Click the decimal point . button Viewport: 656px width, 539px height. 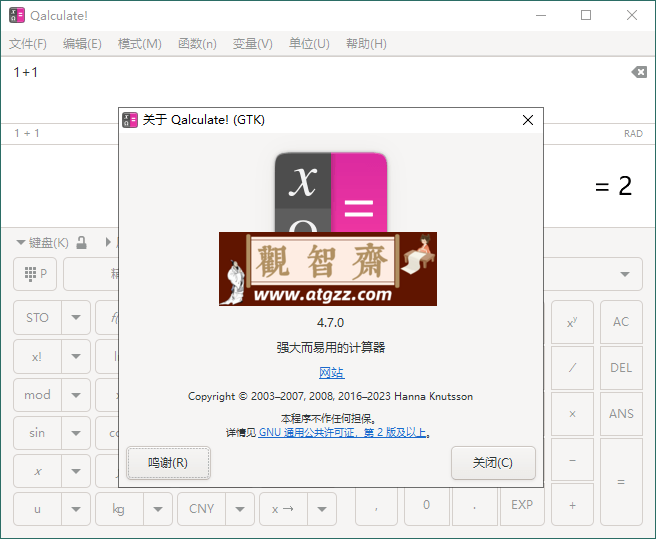[x=474, y=505]
